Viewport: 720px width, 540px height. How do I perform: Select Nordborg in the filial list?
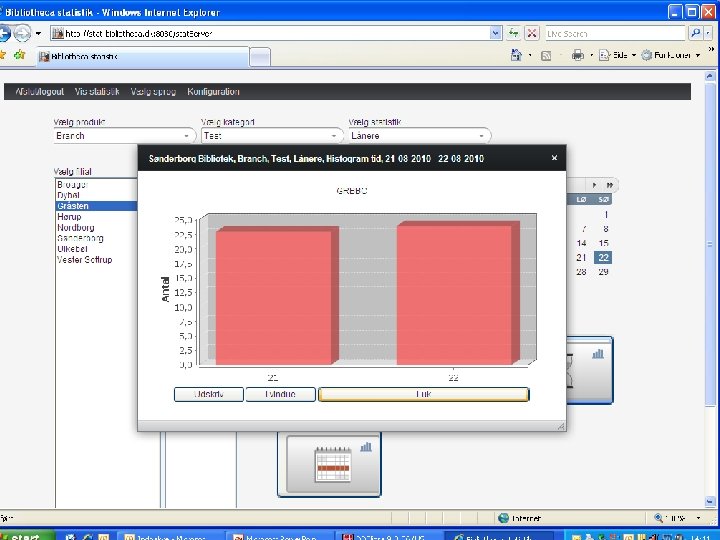76,227
